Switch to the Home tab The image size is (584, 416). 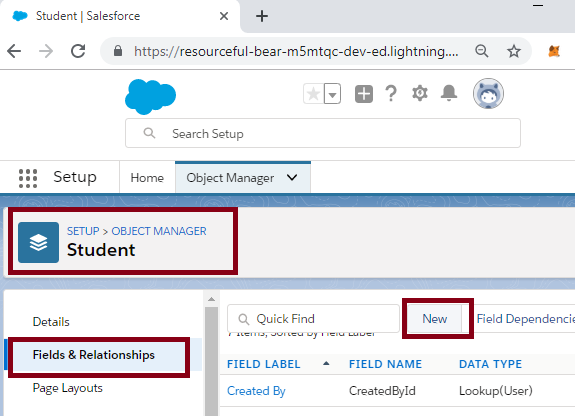(x=147, y=178)
